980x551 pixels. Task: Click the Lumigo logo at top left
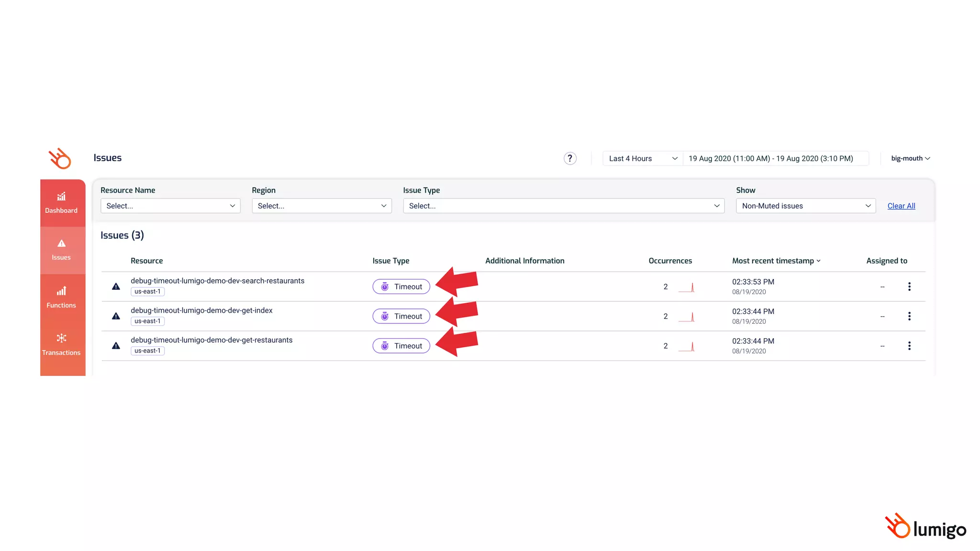click(60, 158)
